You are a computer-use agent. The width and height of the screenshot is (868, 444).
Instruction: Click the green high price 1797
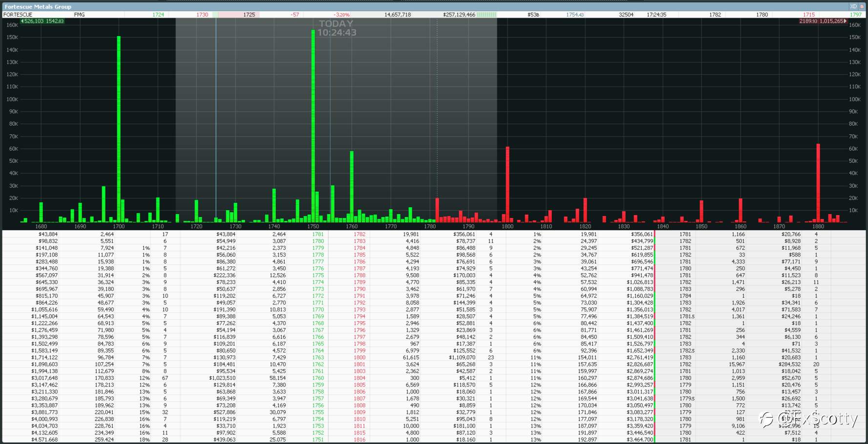856,15
